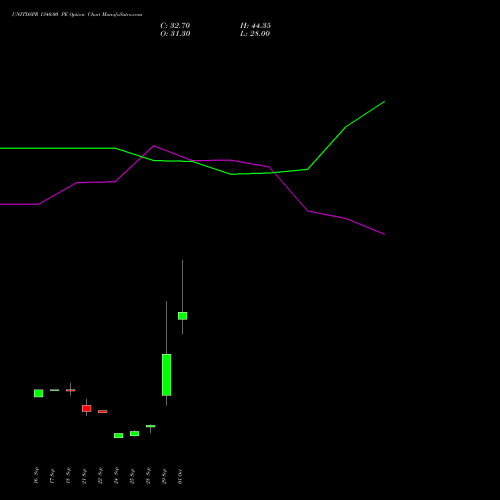Select the 24 Sep date label
Image resolution: width=500 pixels, height=500 pixels.
coord(116,476)
